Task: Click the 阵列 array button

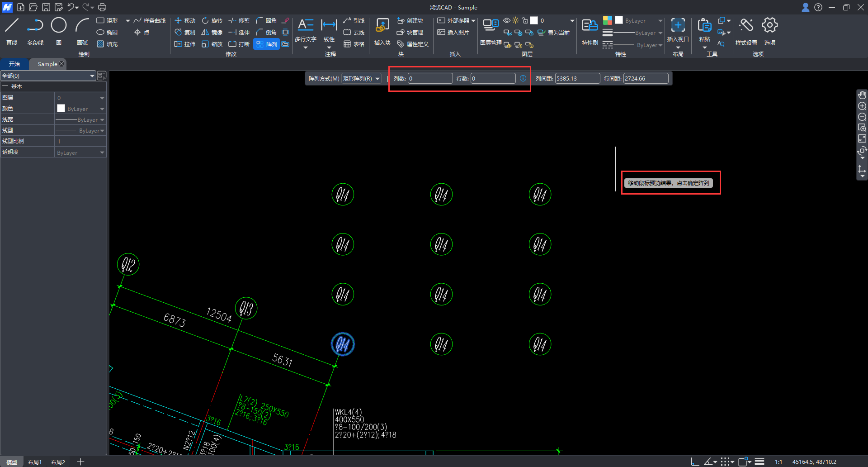Action: coord(267,44)
